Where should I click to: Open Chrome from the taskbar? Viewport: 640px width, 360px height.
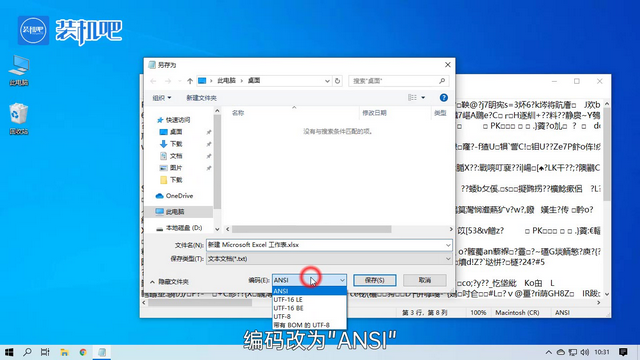click(83, 352)
